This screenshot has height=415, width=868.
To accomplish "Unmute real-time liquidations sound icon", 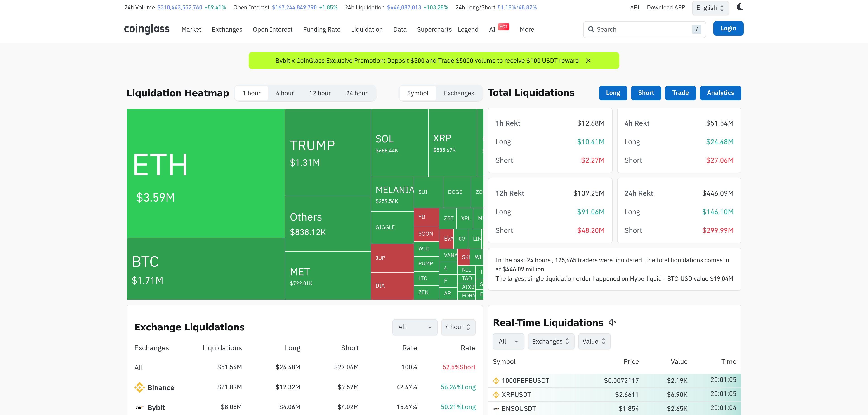I will point(612,323).
